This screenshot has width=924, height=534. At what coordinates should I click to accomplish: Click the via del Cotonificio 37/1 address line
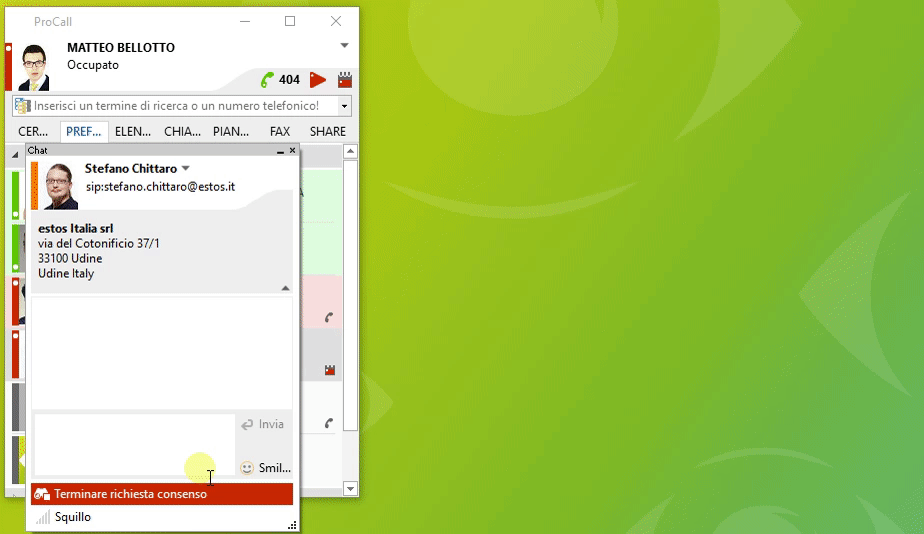pos(98,243)
